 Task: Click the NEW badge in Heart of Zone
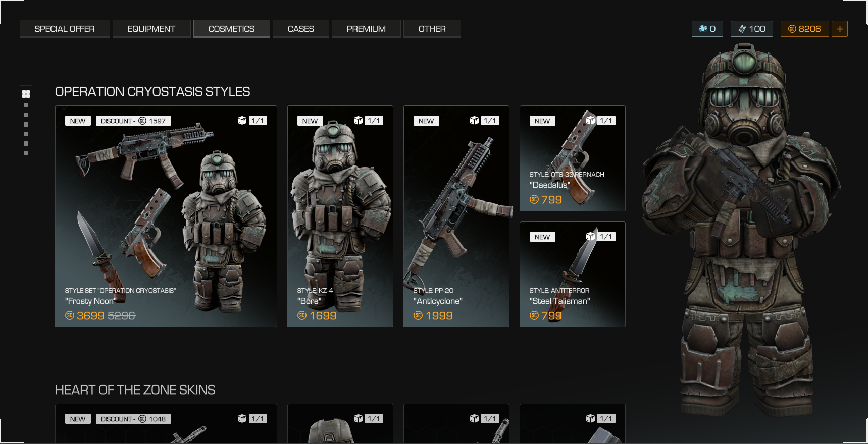point(78,419)
